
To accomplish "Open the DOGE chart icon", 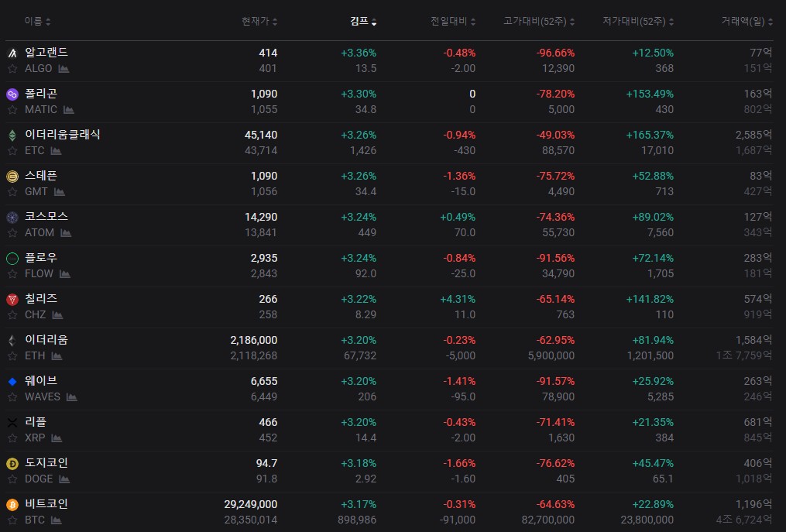I will 64,480.
